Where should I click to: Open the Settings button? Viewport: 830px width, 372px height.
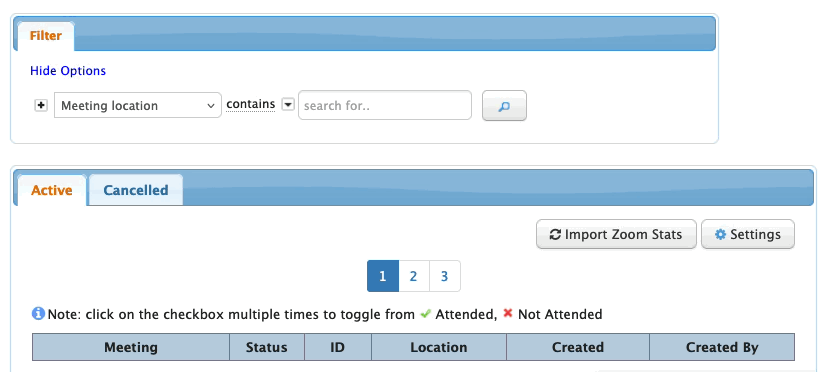pyautogui.click(x=747, y=234)
